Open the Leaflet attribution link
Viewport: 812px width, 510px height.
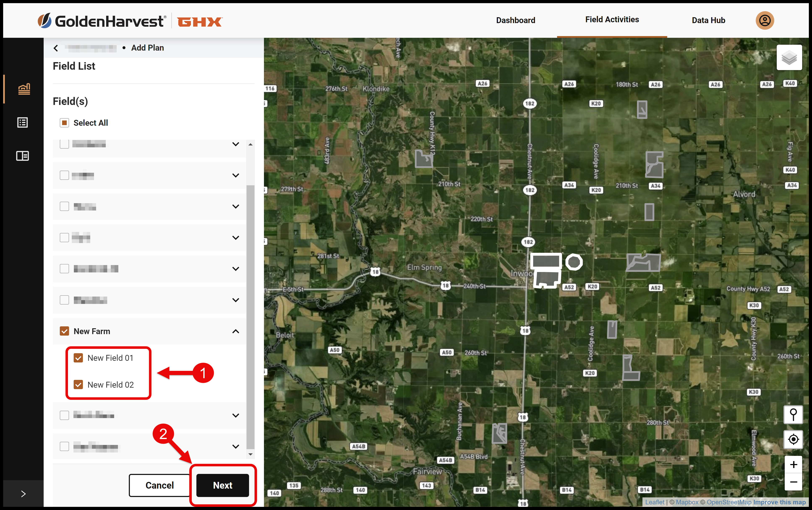pyautogui.click(x=654, y=502)
